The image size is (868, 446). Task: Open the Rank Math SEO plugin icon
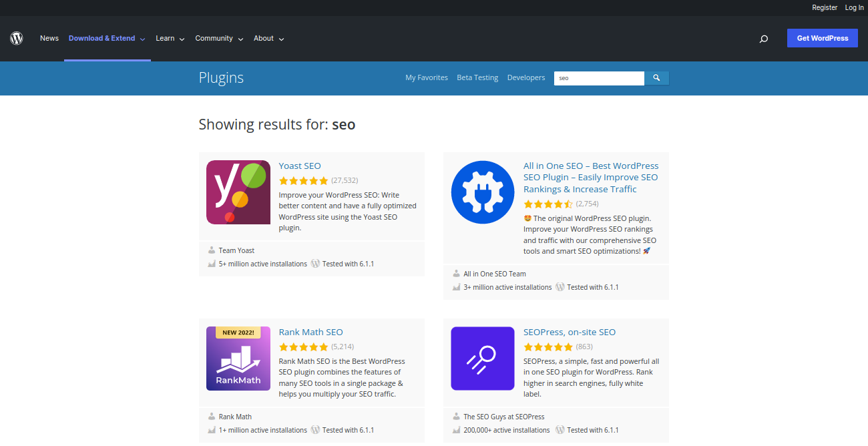(x=238, y=359)
